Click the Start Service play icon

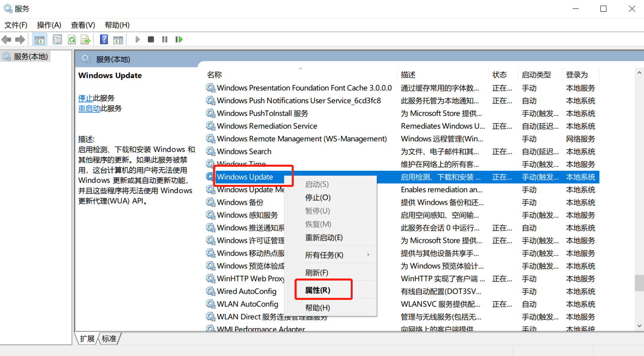(138, 39)
